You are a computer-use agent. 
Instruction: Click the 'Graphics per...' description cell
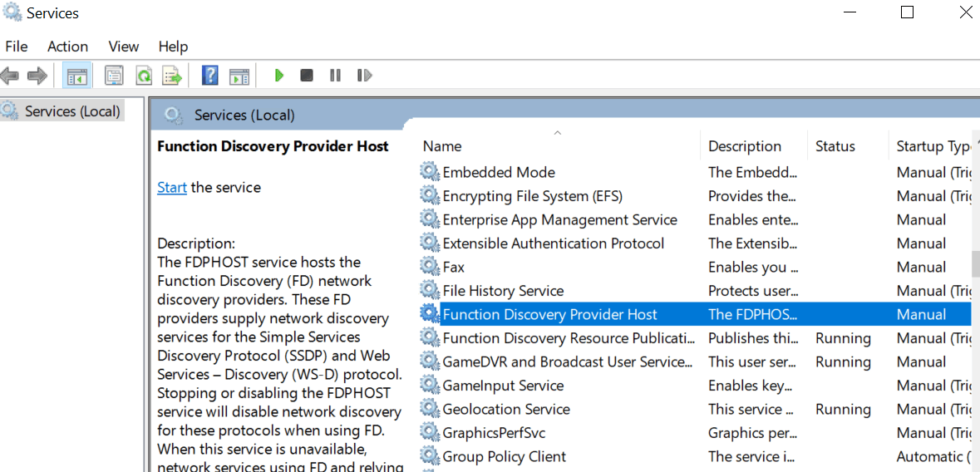(x=753, y=433)
